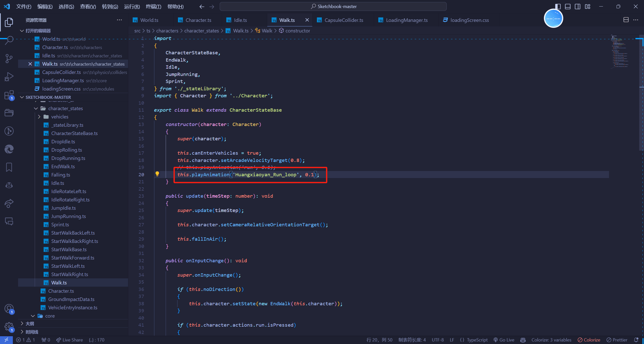Image resolution: width=644 pixels, height=344 pixels.
Task: Close Walk.ts in open editors list
Action: tap(30, 64)
